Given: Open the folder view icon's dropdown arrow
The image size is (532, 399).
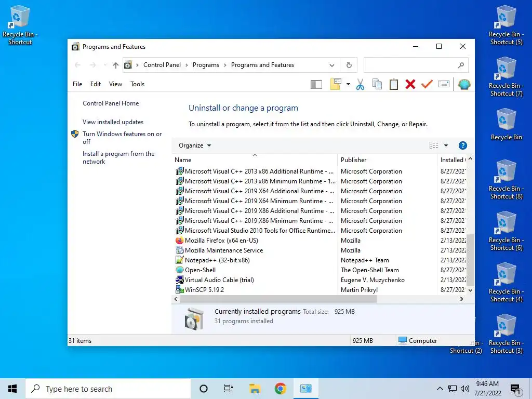Looking at the screenshot, I should coord(348,84).
